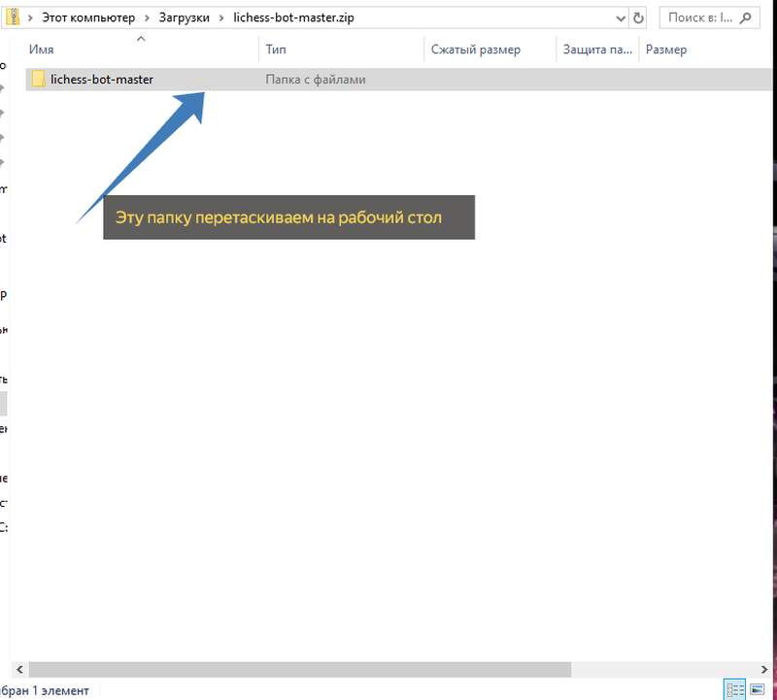777x700 pixels.
Task: Sort by Сжатый размер column
Action: tap(476, 50)
